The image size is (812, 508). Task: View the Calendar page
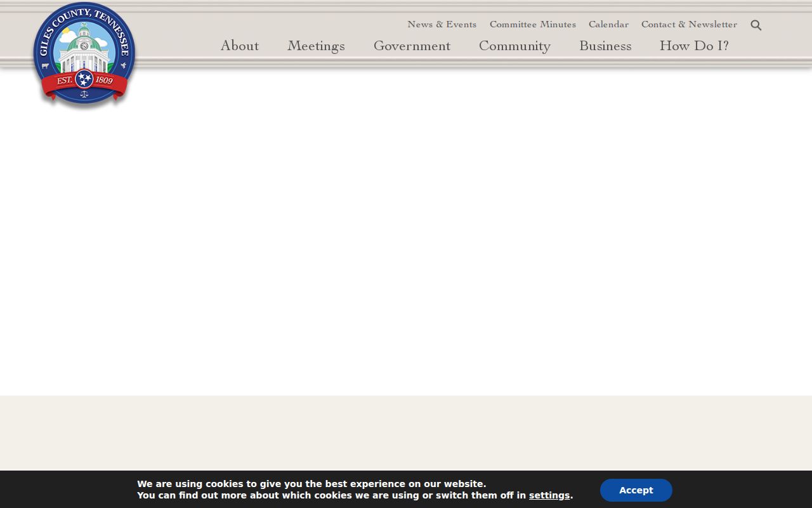[608, 24]
